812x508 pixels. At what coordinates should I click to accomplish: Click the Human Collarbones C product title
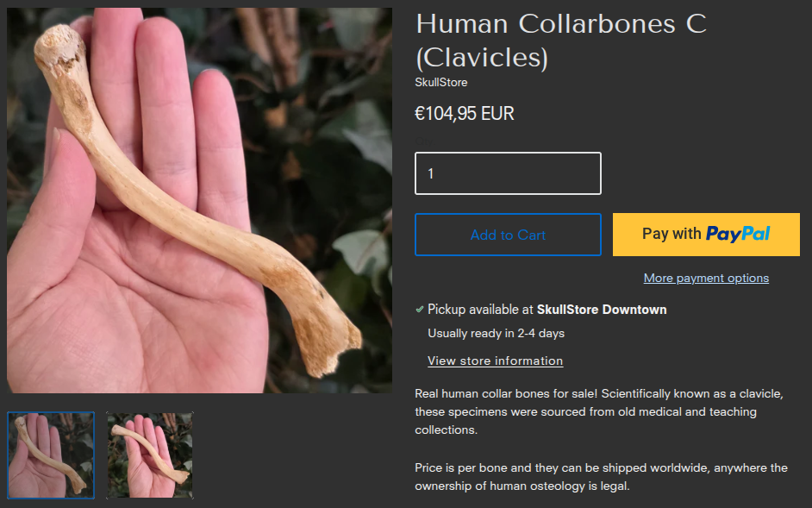pos(561,41)
